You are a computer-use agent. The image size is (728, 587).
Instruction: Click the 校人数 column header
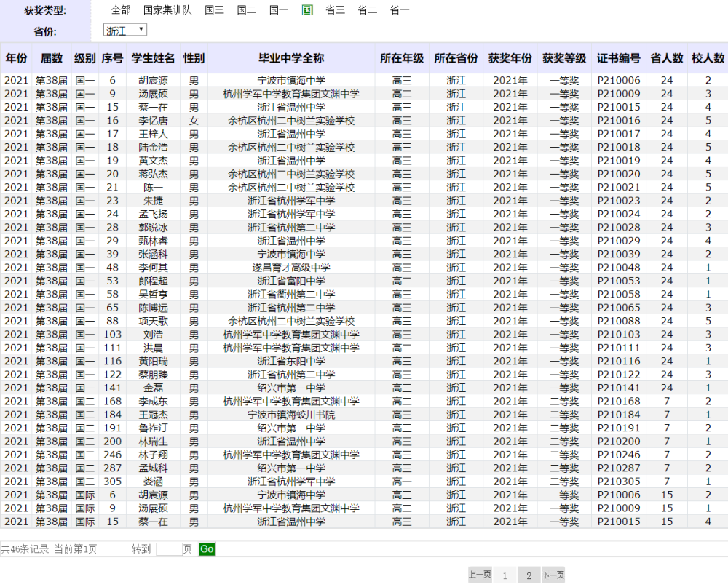click(708, 58)
